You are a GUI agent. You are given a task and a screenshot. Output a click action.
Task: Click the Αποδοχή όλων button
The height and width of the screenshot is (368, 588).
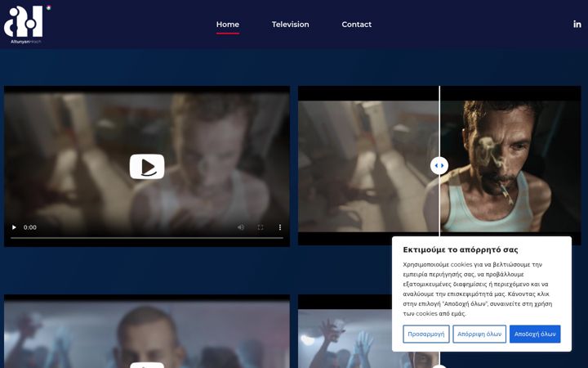(x=535, y=334)
